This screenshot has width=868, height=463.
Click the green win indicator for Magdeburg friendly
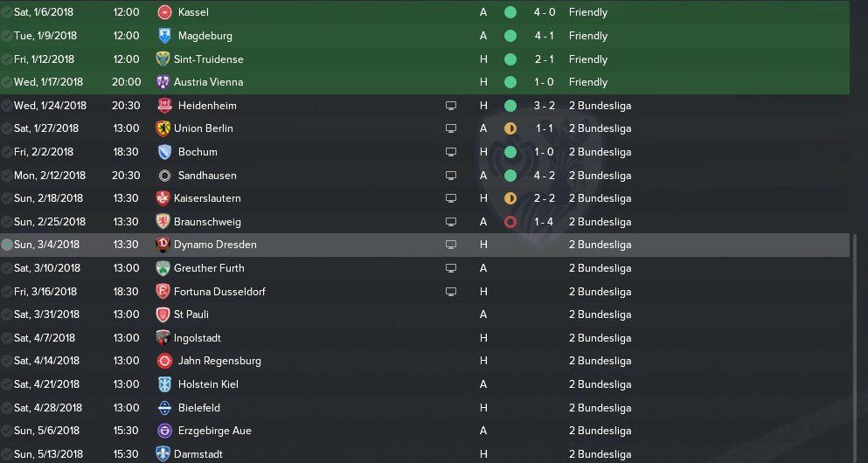510,36
